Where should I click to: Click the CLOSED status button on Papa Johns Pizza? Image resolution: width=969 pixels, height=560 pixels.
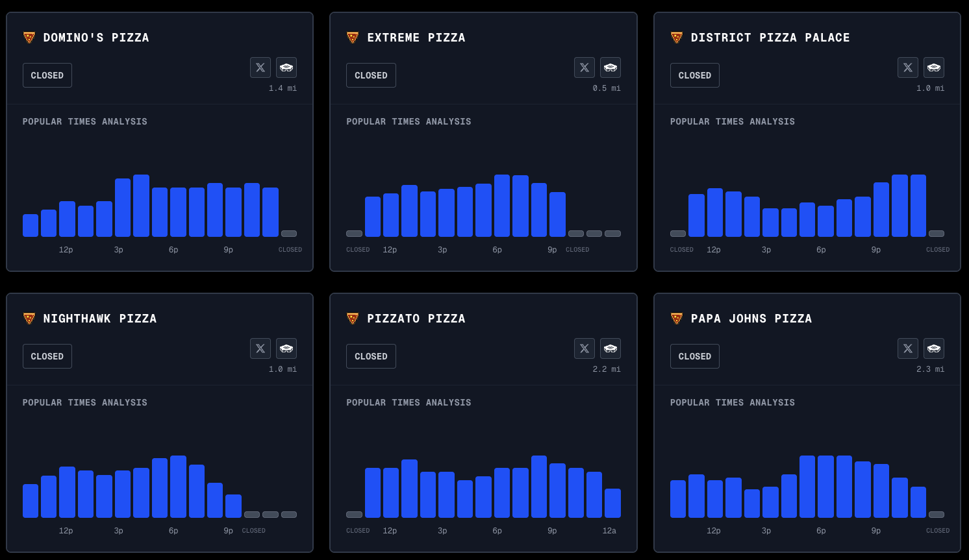pos(695,356)
